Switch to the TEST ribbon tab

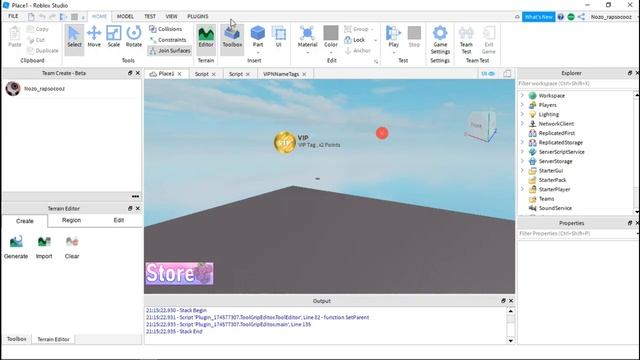click(150, 16)
